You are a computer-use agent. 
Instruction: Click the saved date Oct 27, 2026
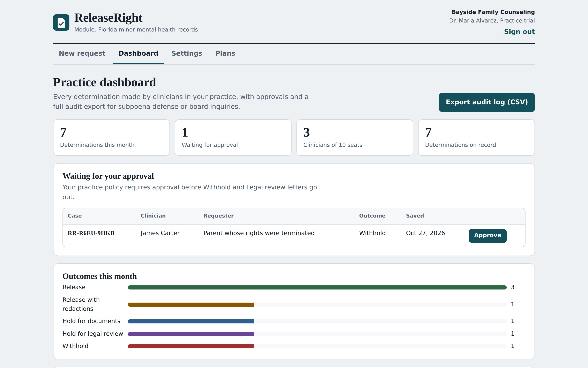(x=425, y=233)
